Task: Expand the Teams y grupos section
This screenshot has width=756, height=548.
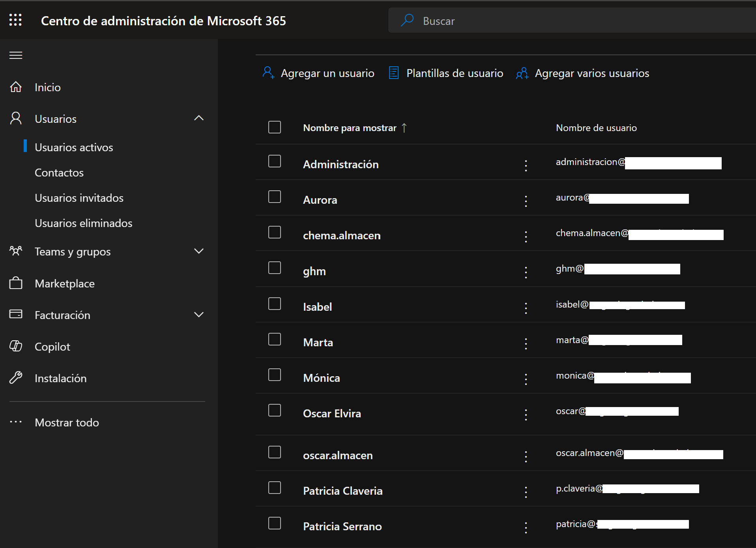Action: coord(199,251)
